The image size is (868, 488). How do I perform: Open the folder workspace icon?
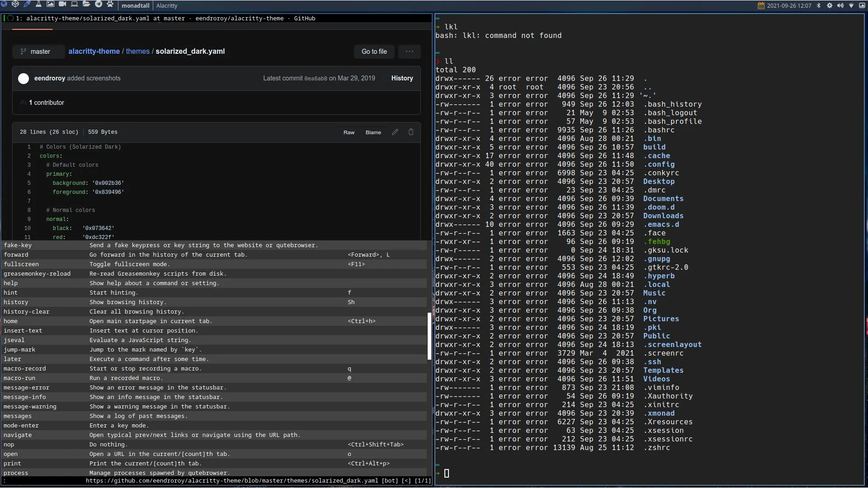(86, 4)
